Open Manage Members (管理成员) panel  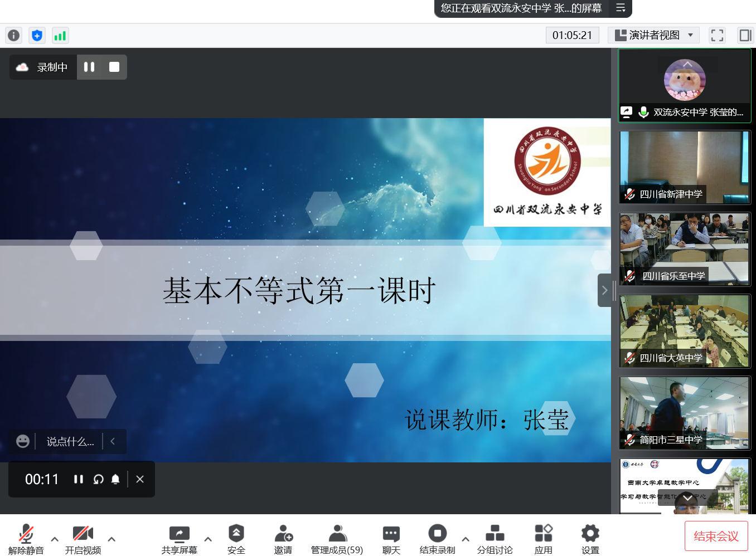(337, 539)
